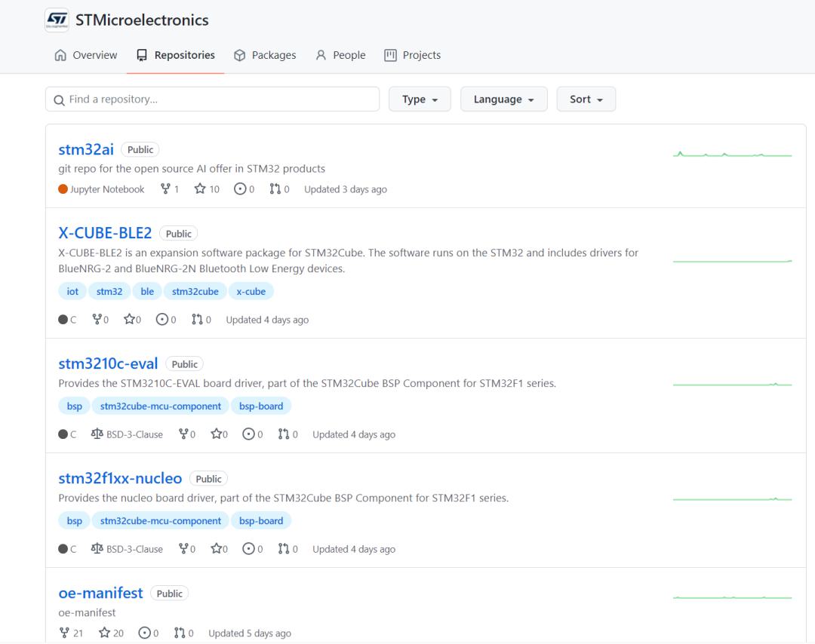Viewport: 815px width, 644px height.
Task: Click the ble topic tag
Action: (x=147, y=291)
